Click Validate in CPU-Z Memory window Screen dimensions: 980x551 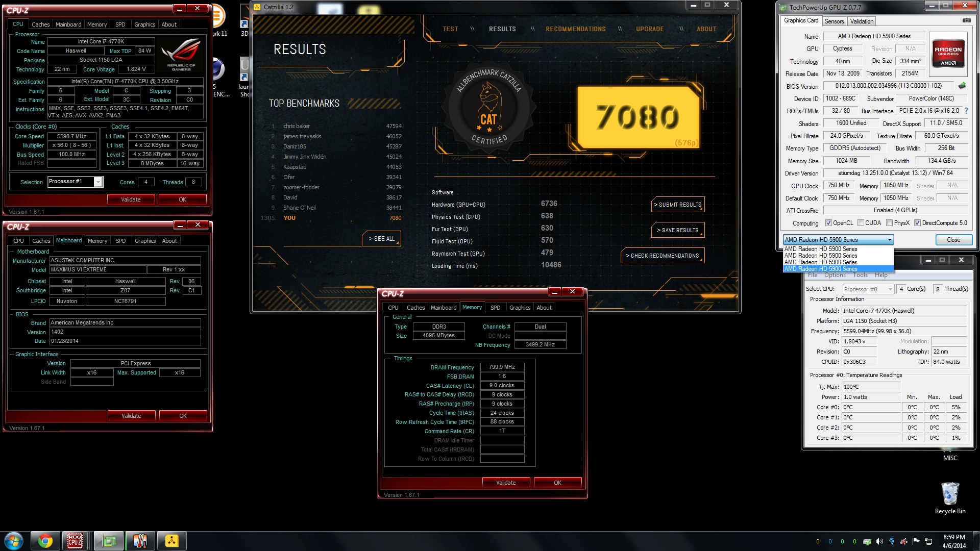506,483
